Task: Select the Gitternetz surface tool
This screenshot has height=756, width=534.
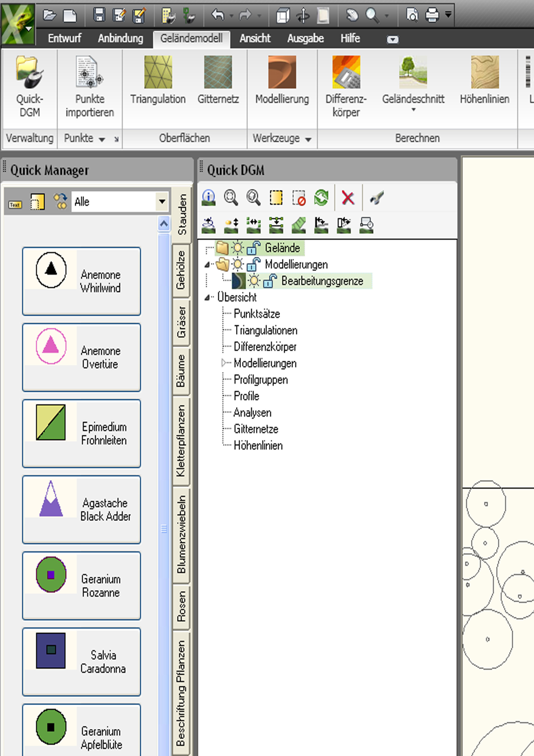Action: (x=218, y=80)
